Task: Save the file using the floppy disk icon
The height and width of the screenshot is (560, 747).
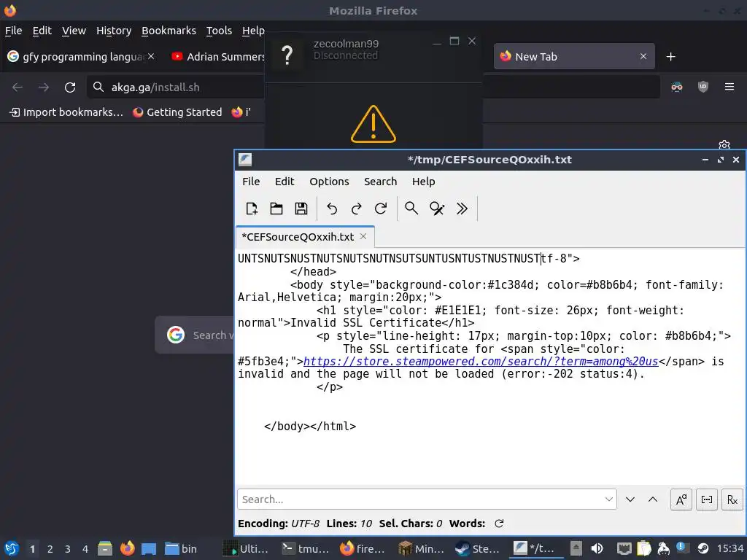Action: [x=301, y=209]
